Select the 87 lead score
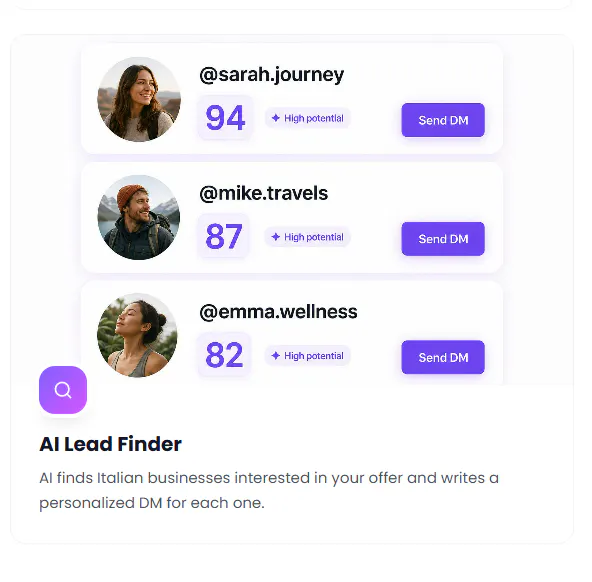The width and height of the screenshot is (592, 582). 224,236
